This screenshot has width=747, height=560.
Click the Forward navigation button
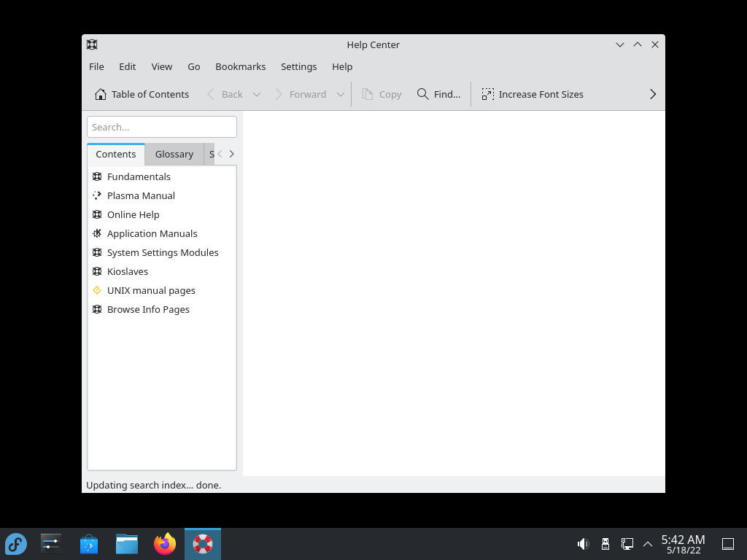tap(301, 94)
